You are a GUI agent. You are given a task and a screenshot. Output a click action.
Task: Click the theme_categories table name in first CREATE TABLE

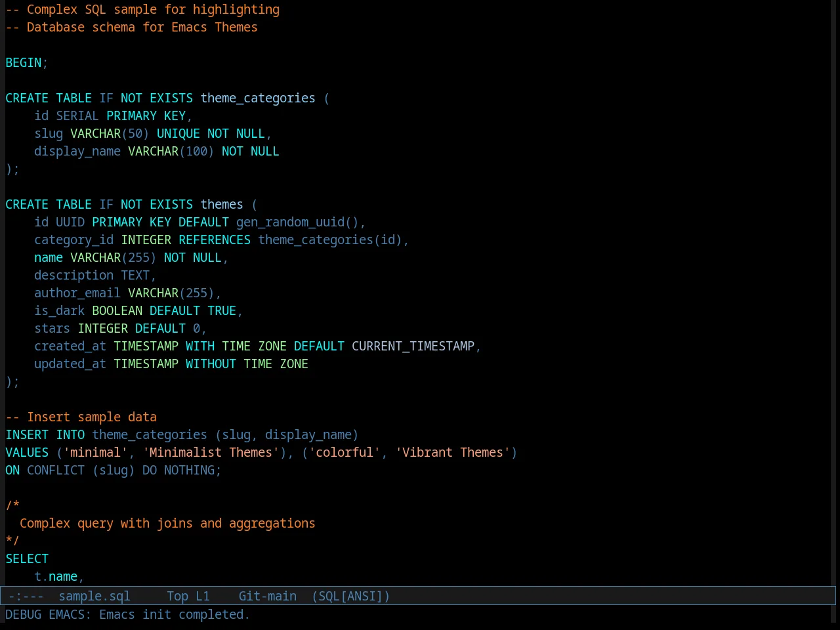click(x=258, y=98)
